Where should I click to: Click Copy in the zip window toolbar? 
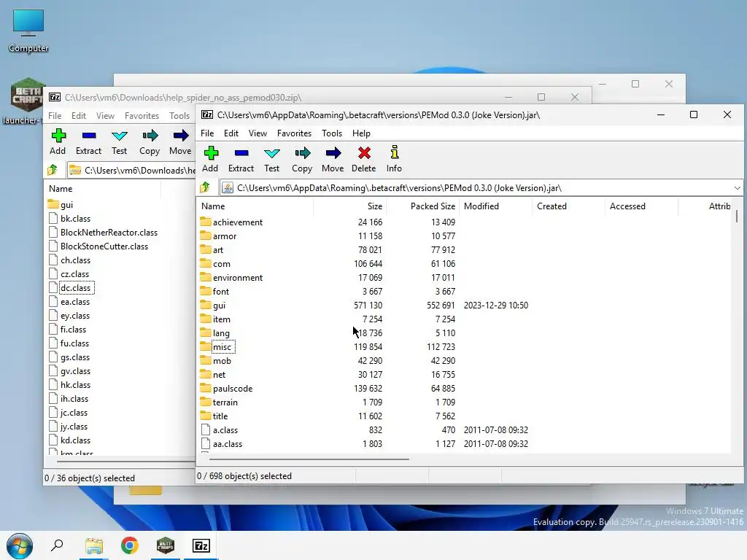pos(150,141)
